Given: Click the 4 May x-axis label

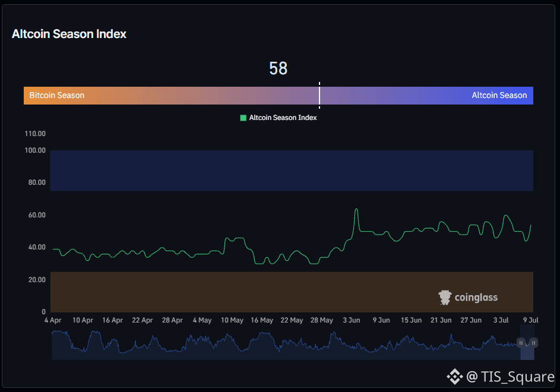Looking at the screenshot, I should [202, 320].
